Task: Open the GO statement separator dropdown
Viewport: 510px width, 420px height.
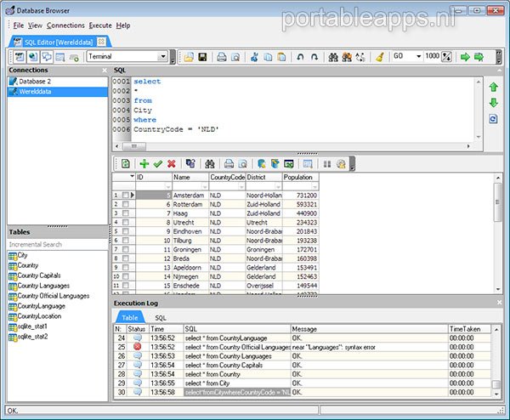Action: click(x=417, y=57)
